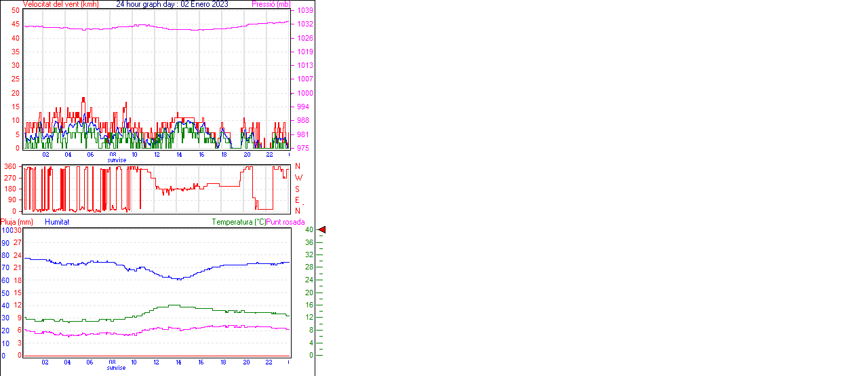Click the 975 pressure axis value
This screenshot has height=376, width=868.
point(303,148)
